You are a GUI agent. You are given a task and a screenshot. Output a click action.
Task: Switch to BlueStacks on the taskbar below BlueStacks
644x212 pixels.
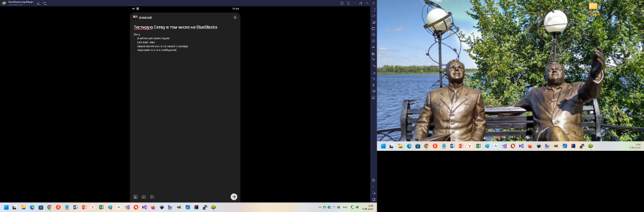point(214,207)
